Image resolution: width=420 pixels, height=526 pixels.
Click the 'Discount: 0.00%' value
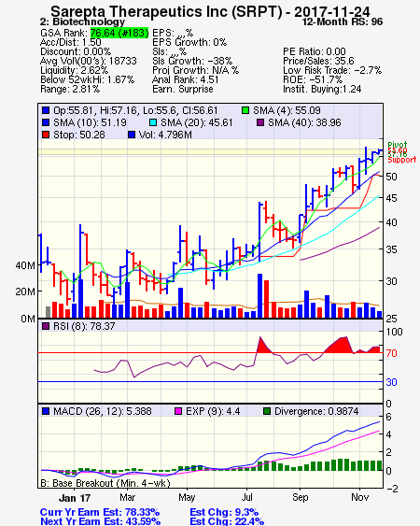pyautogui.click(x=76, y=51)
